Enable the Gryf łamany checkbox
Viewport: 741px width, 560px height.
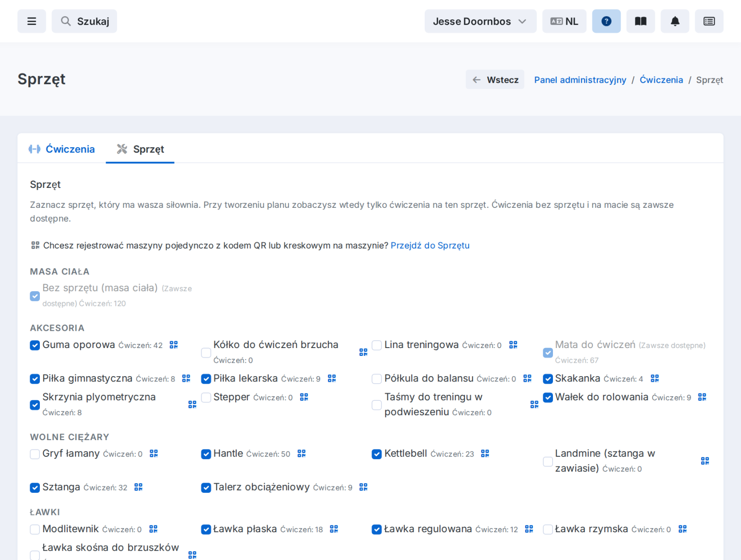pos(35,454)
